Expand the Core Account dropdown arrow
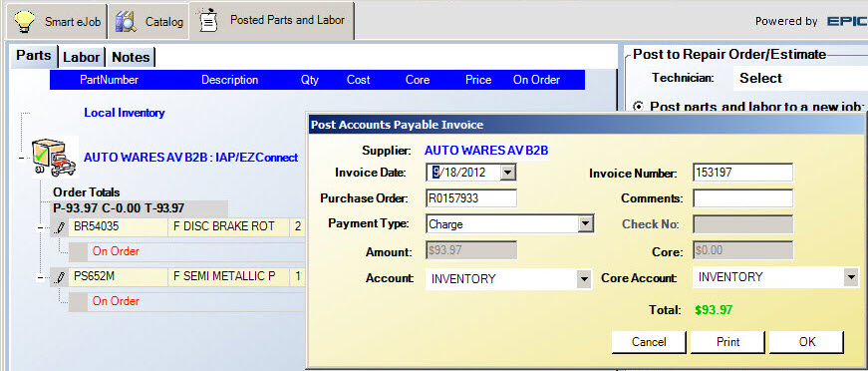Image resolution: width=868 pixels, height=371 pixels. tap(851, 277)
